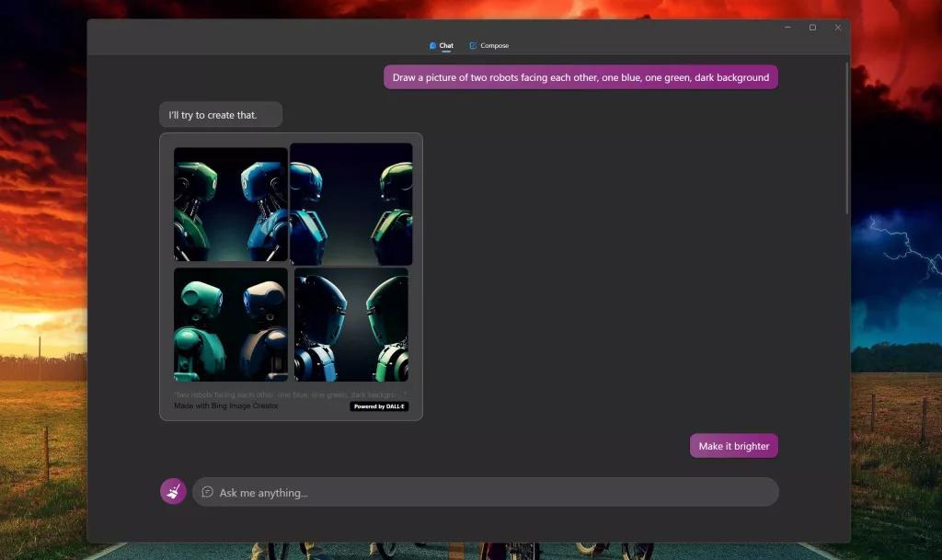This screenshot has width=942, height=560.
Task: Click the New topic broom icon
Action: tap(173, 491)
